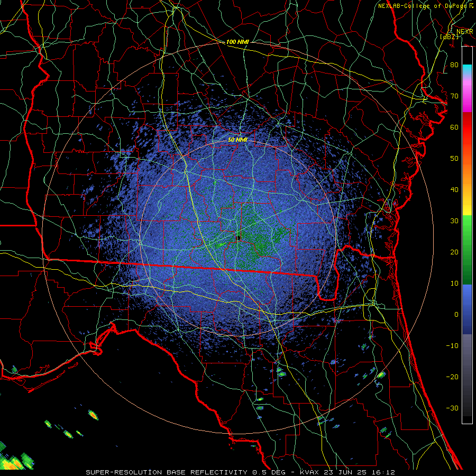Click the "50 NMI" range ring label
Screen dimensions: 476x476
click(x=237, y=140)
